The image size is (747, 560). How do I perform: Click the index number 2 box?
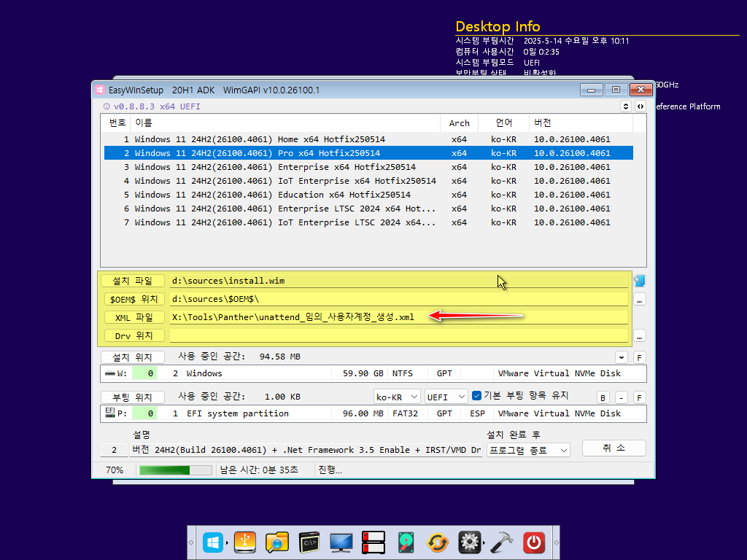pyautogui.click(x=115, y=450)
